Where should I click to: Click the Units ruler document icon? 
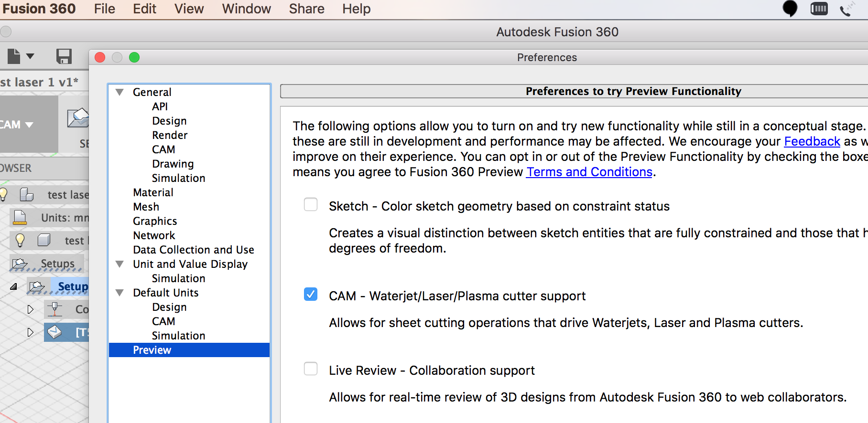coord(20,217)
